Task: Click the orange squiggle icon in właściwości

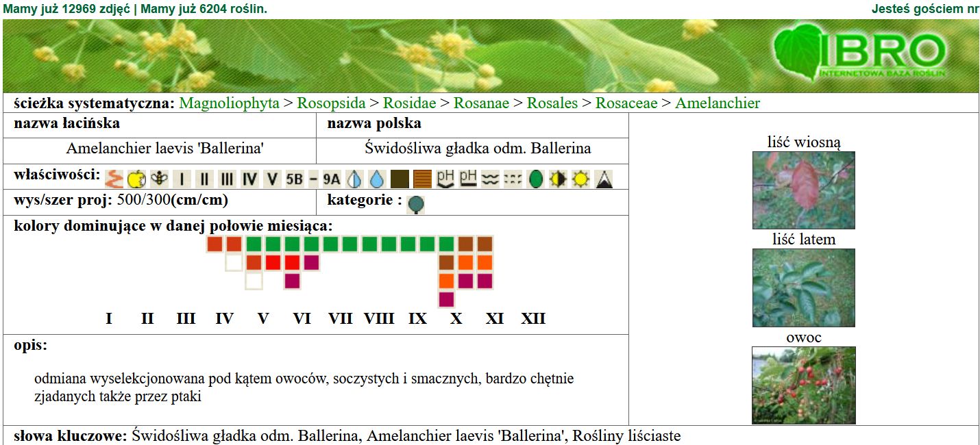Action: point(115,179)
